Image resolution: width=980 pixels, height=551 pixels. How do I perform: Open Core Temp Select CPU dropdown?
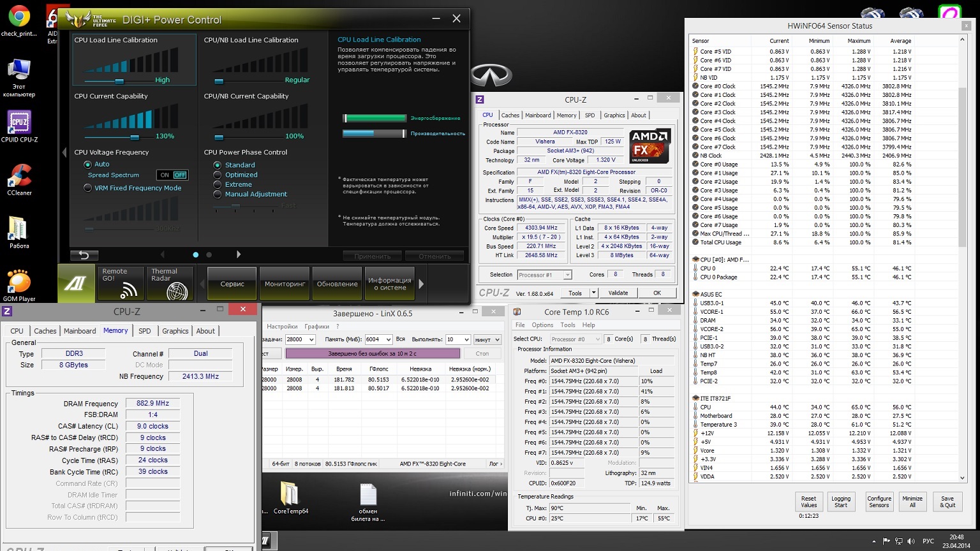[x=575, y=339]
